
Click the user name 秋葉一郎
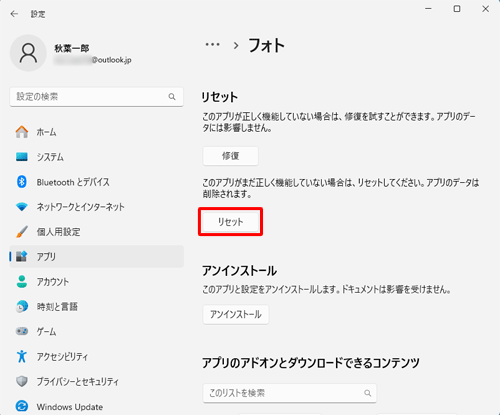(72, 48)
